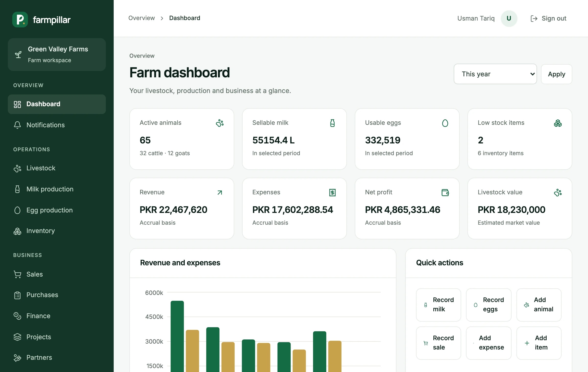This screenshot has height=372, width=588.
Task: Click the first gold expenses bar
Action: pyautogui.click(x=192, y=351)
